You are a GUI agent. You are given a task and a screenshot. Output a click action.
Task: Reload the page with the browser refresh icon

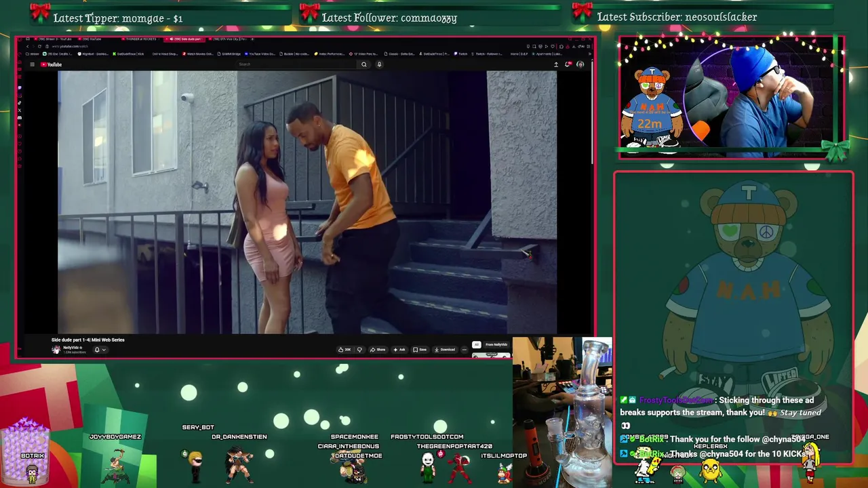(39, 46)
